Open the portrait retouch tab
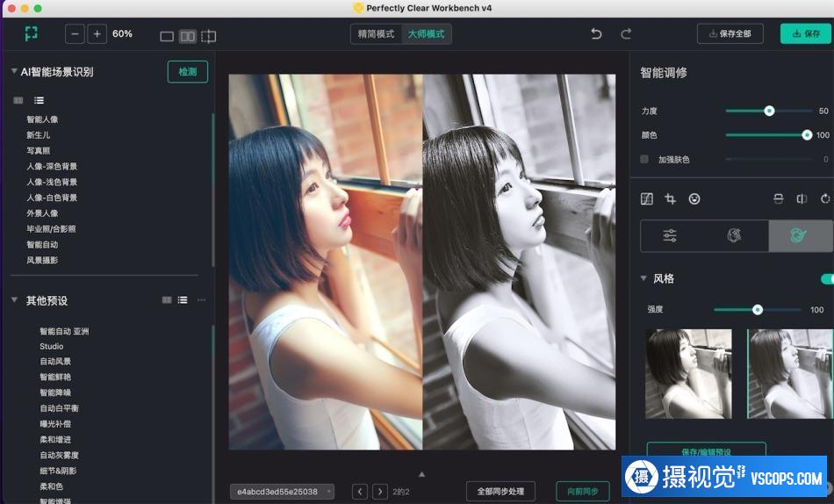Image resolution: width=834 pixels, height=504 pixels. [x=735, y=235]
